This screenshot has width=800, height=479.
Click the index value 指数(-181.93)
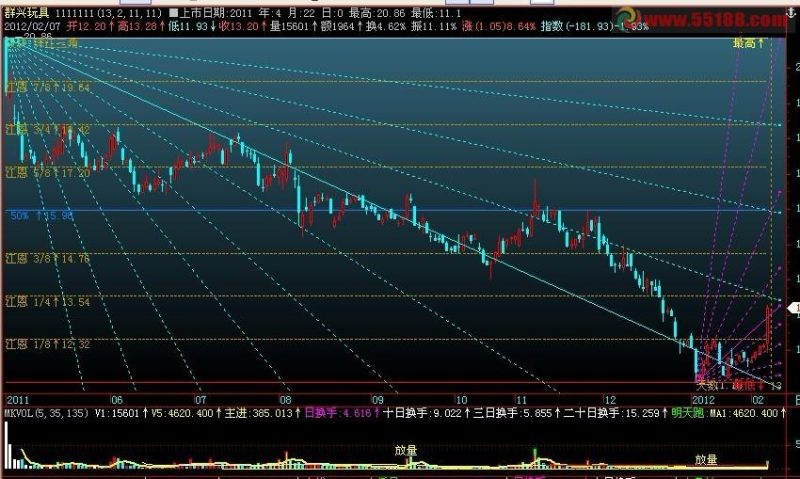click(x=577, y=26)
